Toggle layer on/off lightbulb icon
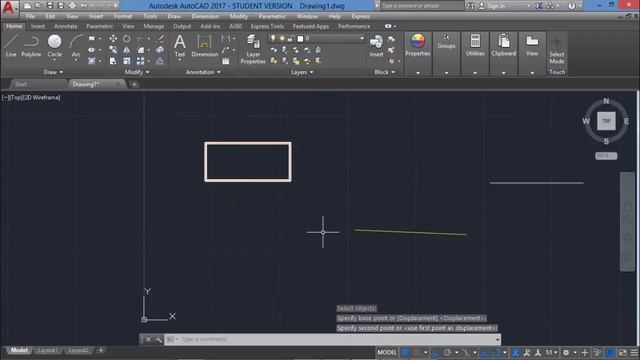The height and width of the screenshot is (360, 640). click(x=273, y=38)
